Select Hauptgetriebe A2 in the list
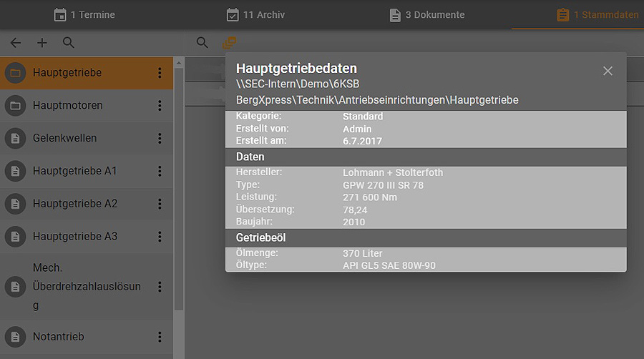The image size is (644, 359). (74, 204)
